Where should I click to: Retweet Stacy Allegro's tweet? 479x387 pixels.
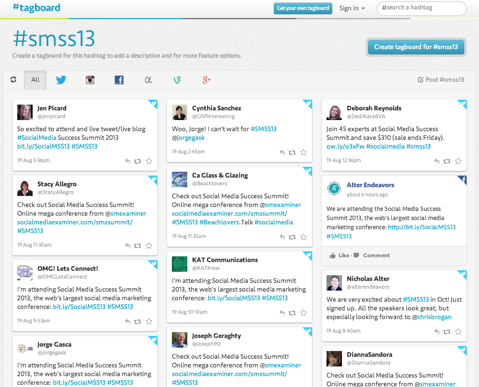(137, 246)
